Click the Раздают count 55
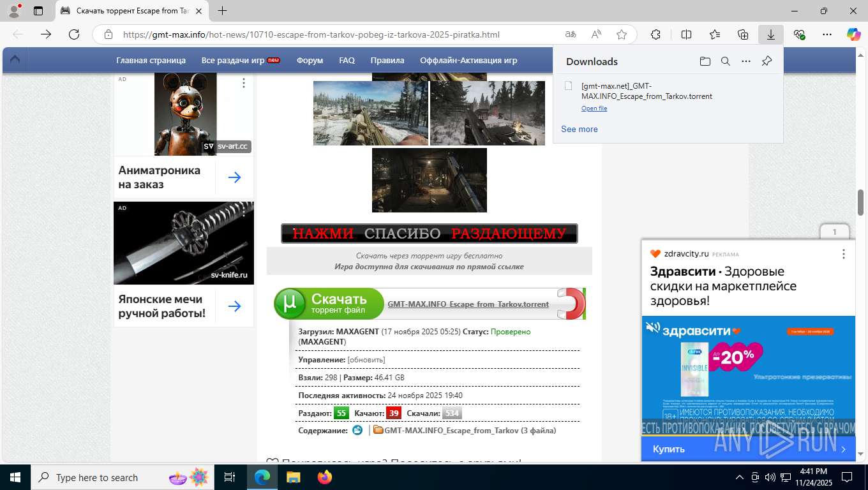868x490 pixels. pos(341,413)
